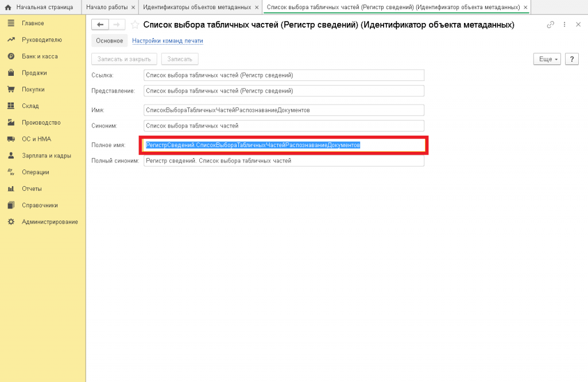The height and width of the screenshot is (382, 588).
Task: Open Справочники menu section
Action: click(x=40, y=205)
